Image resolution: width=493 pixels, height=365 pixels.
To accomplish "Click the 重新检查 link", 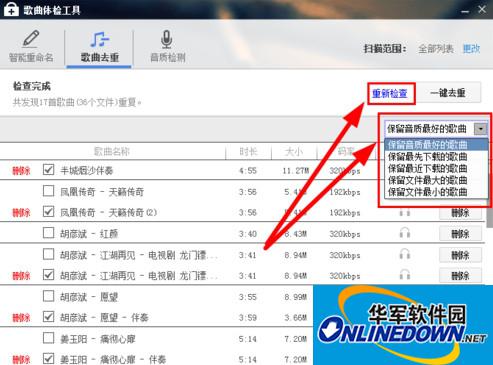I will [x=390, y=93].
